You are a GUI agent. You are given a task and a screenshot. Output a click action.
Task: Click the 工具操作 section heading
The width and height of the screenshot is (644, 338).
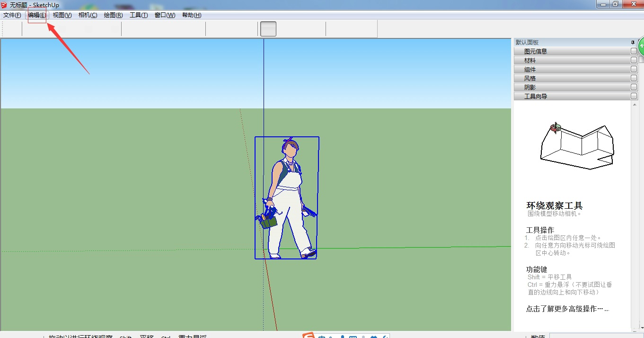tap(540, 230)
